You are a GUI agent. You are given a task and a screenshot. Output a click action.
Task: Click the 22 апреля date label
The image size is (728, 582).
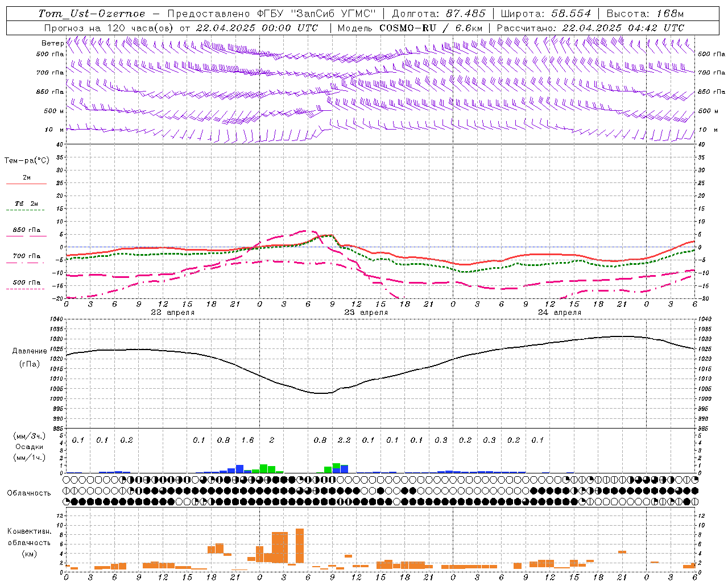tap(172, 313)
